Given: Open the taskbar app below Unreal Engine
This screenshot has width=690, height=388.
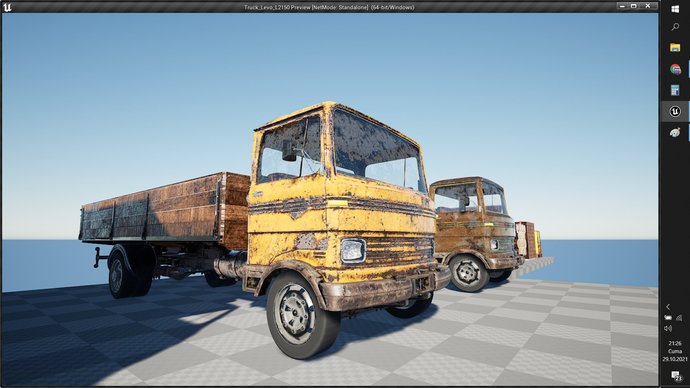Looking at the screenshot, I should click(x=675, y=132).
